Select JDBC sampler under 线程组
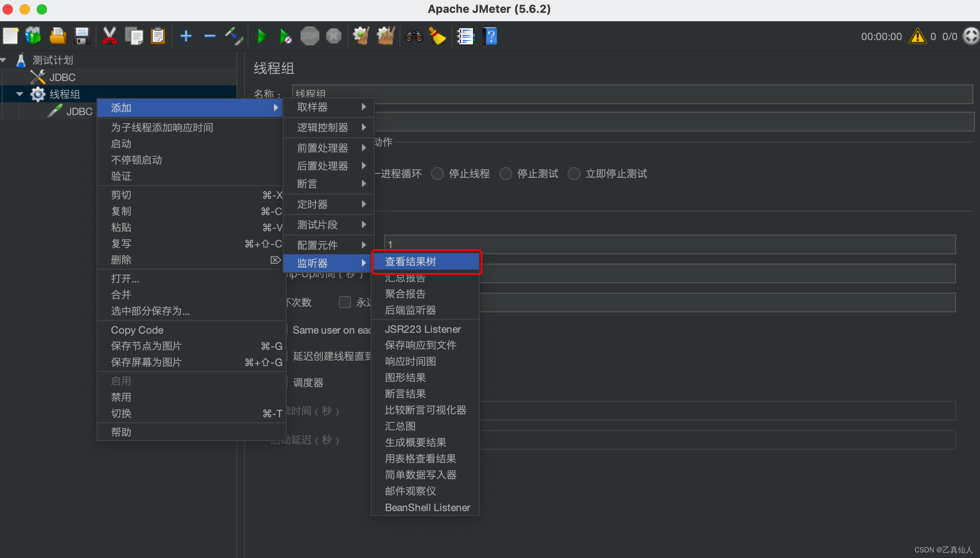This screenshot has width=980, height=558. tap(79, 111)
